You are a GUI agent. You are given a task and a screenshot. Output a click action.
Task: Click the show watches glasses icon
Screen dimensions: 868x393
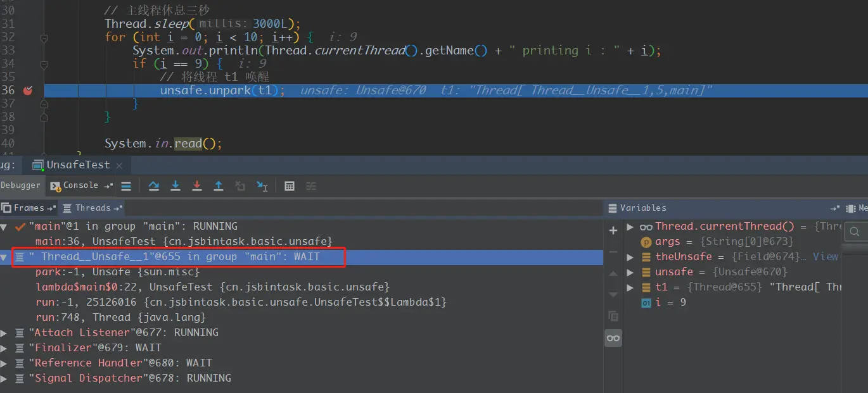point(613,338)
